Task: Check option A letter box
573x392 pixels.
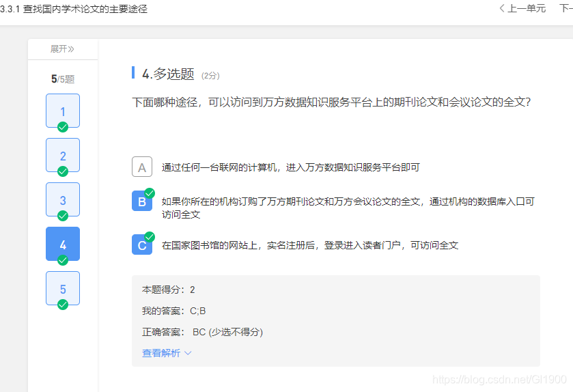Action: [x=142, y=167]
